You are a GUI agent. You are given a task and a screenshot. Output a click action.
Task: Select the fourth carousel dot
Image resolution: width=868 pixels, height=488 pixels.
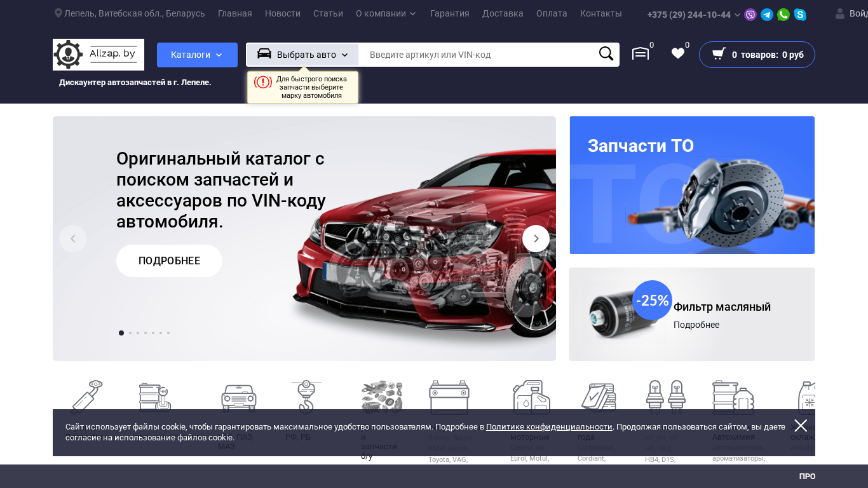click(146, 333)
